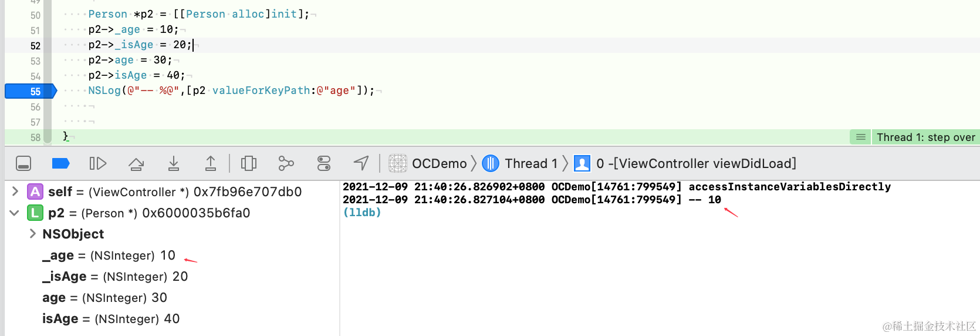
Task: Expand the NSObject row under p2
Action: 32,234
